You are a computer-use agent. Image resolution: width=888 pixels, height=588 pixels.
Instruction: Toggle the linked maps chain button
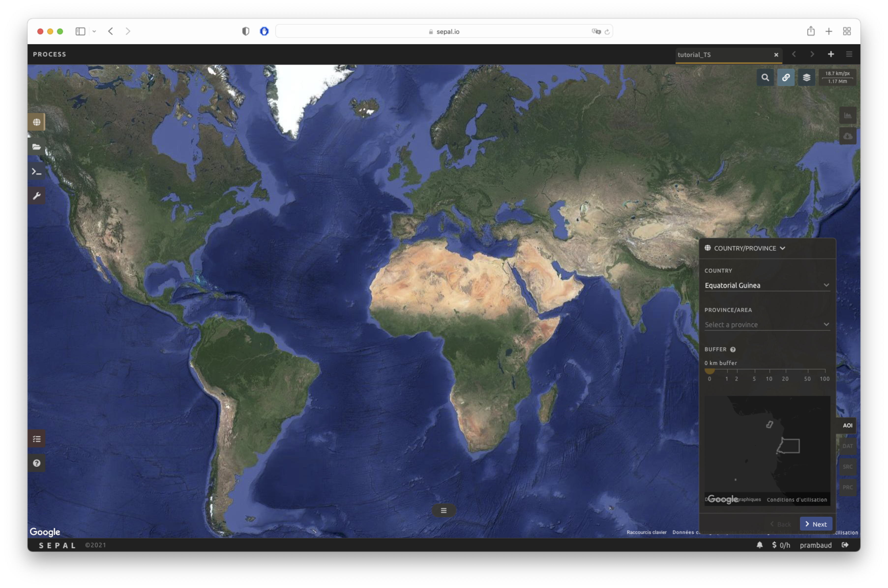click(x=785, y=78)
